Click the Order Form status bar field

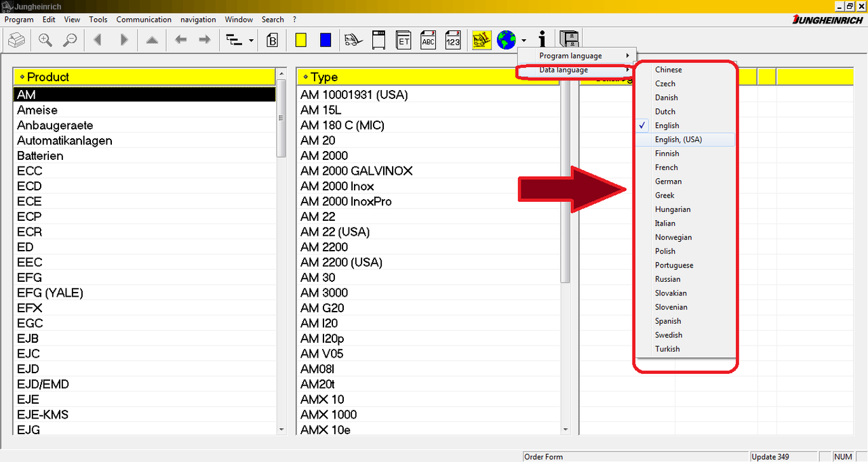[x=635, y=457]
